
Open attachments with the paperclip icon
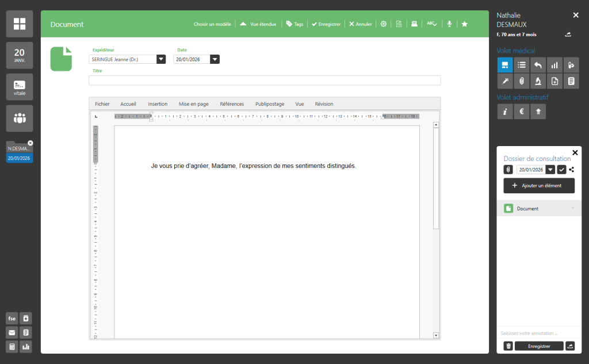click(x=521, y=81)
